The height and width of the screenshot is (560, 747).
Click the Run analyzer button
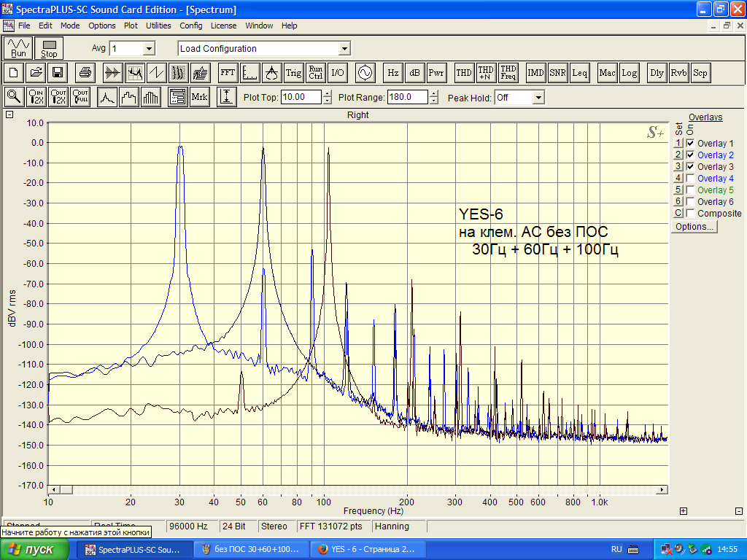[18, 48]
